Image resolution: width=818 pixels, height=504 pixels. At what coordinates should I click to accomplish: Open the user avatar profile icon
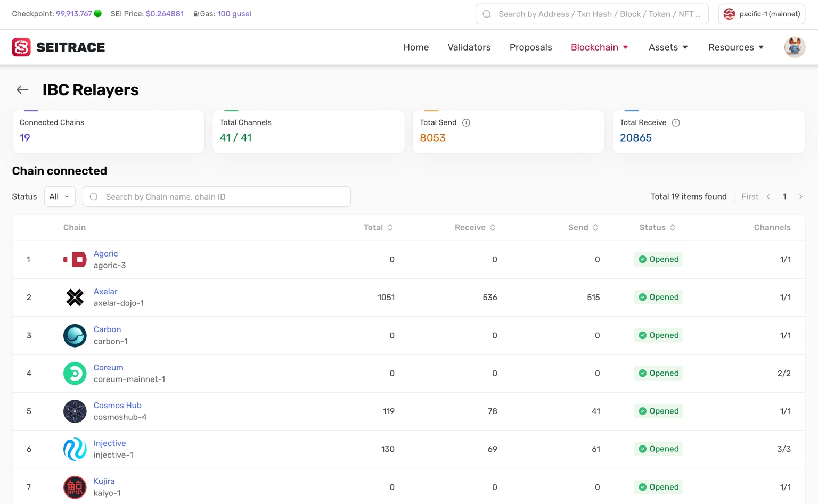pos(794,47)
